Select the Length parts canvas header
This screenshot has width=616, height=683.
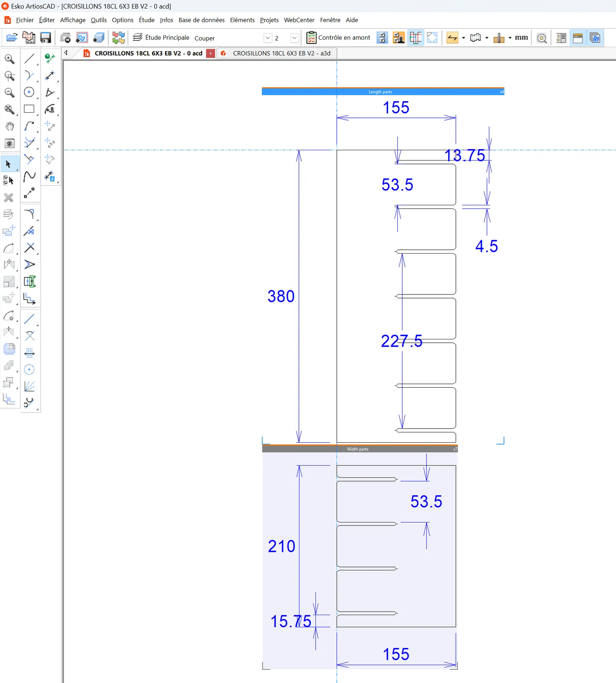[383, 92]
